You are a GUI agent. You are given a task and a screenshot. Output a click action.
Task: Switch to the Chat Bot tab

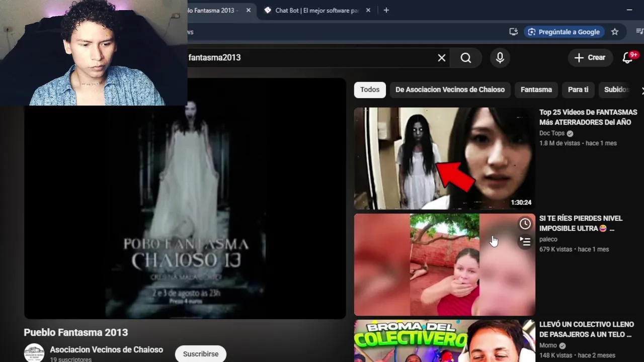point(317,10)
